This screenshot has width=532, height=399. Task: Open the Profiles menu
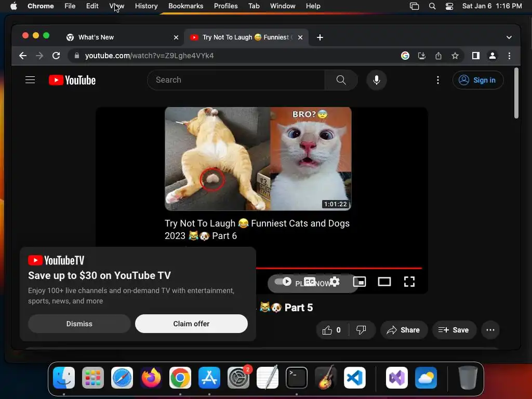click(225, 6)
